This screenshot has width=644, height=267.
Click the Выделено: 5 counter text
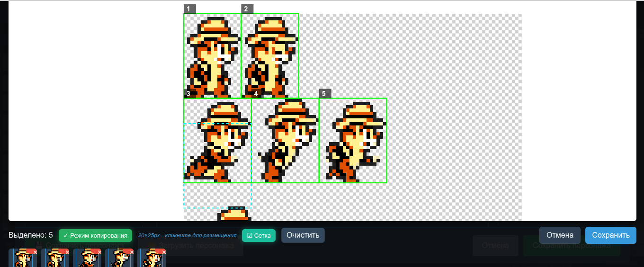coord(31,235)
